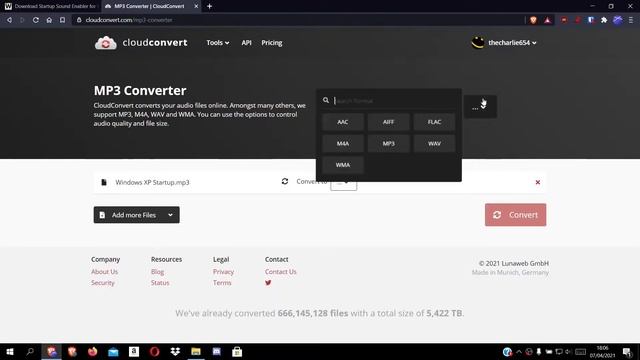Click the red Convert button
Screen dimensions: 640x360
[516, 215]
